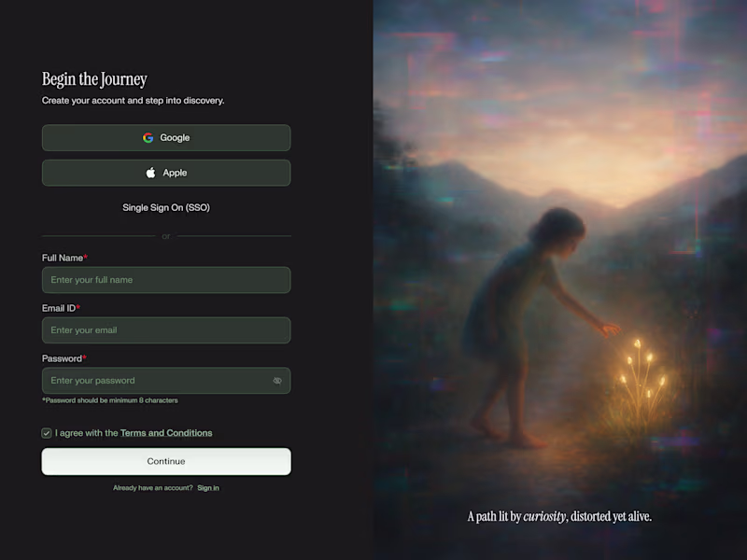Uncheck the Terms and Conditions checkbox
This screenshot has width=747, height=560.
pyautogui.click(x=46, y=433)
